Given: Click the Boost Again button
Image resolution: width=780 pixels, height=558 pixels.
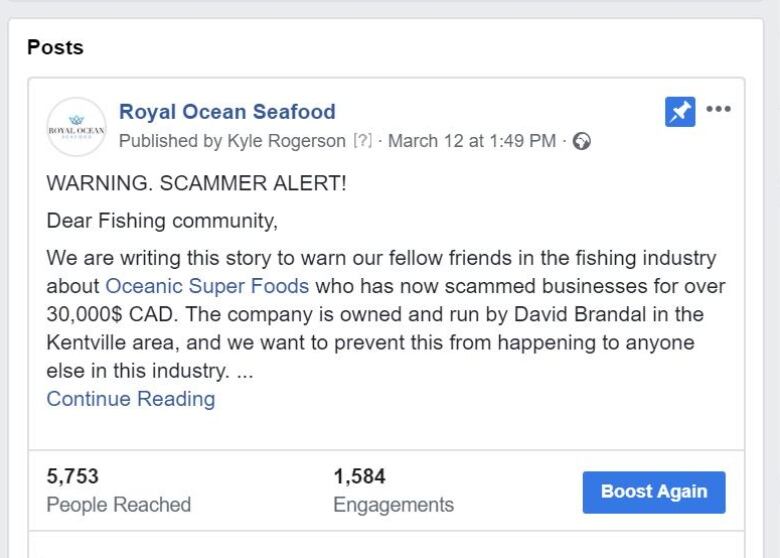Looking at the screenshot, I should (654, 492).
